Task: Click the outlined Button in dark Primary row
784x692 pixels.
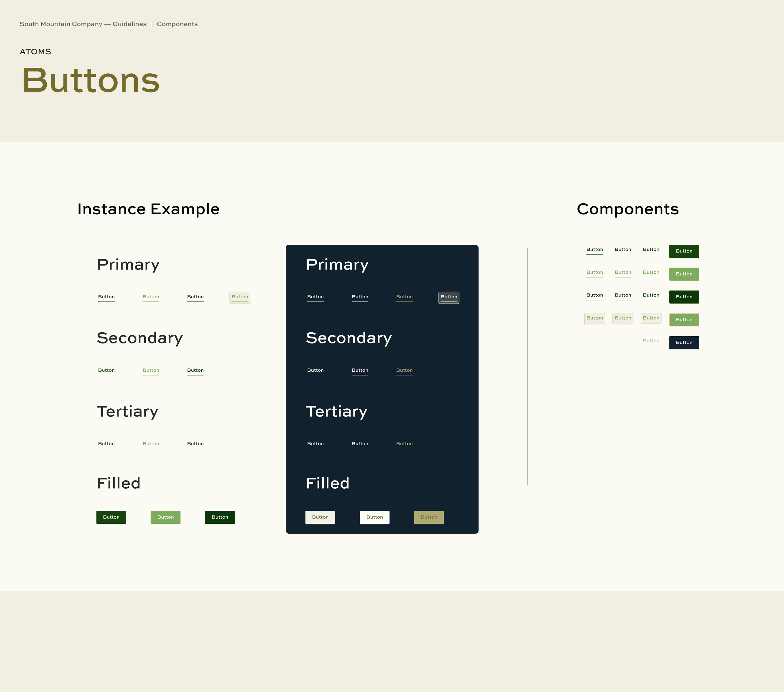Action: (x=448, y=297)
